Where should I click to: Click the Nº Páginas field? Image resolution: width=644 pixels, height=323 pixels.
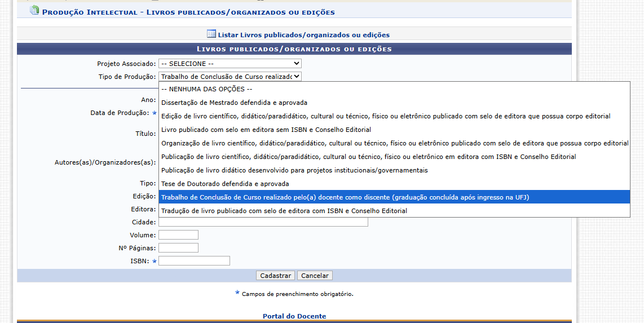click(x=178, y=248)
